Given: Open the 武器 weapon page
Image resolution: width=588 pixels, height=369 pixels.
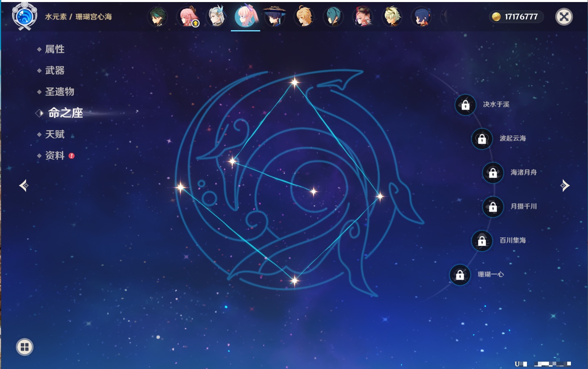Looking at the screenshot, I should pos(55,71).
